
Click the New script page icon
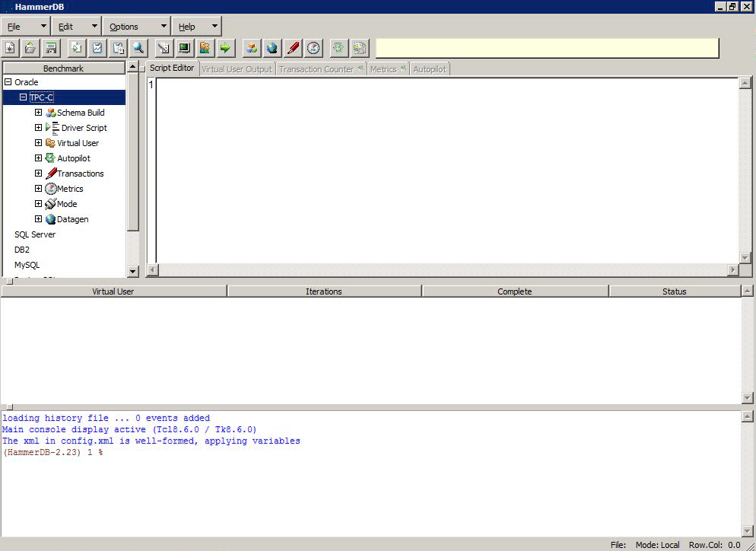click(10, 48)
